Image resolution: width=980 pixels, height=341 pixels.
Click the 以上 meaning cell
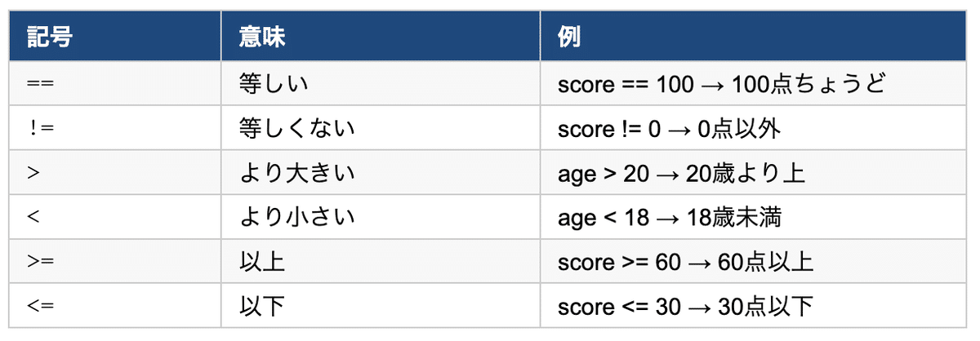tap(262, 262)
